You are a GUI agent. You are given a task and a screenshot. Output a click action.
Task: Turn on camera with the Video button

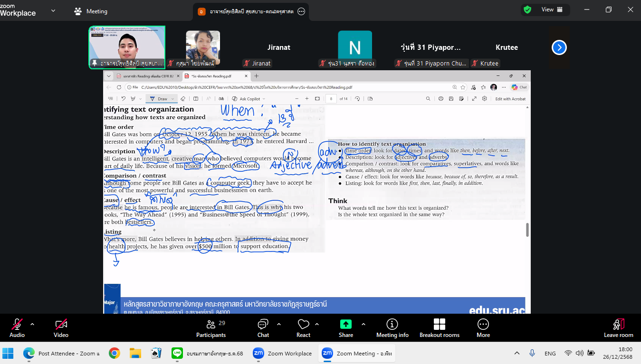point(61,328)
